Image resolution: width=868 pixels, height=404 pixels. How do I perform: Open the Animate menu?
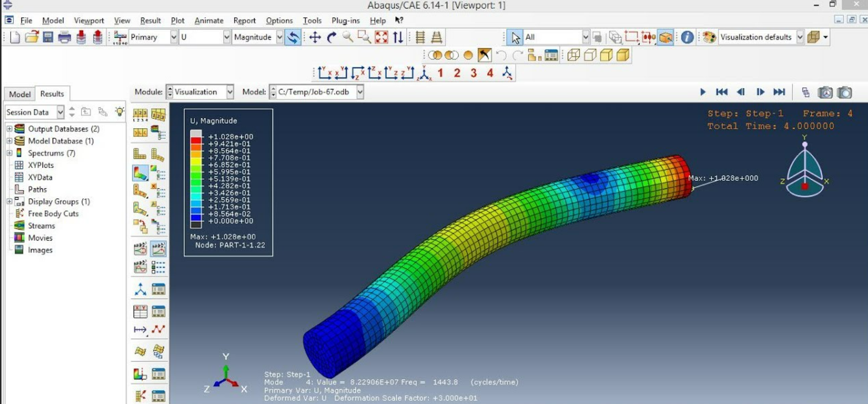point(209,20)
